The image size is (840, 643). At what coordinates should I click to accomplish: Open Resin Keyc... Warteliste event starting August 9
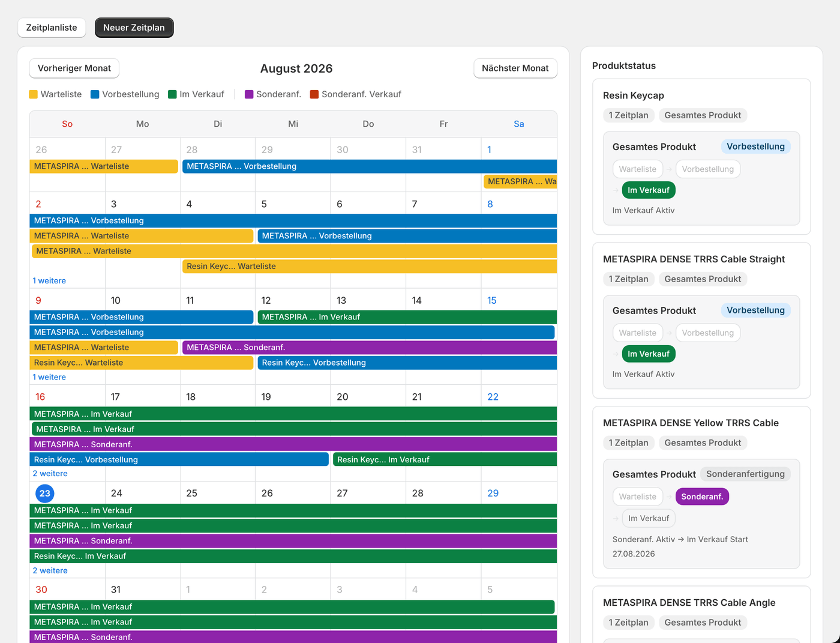(142, 363)
